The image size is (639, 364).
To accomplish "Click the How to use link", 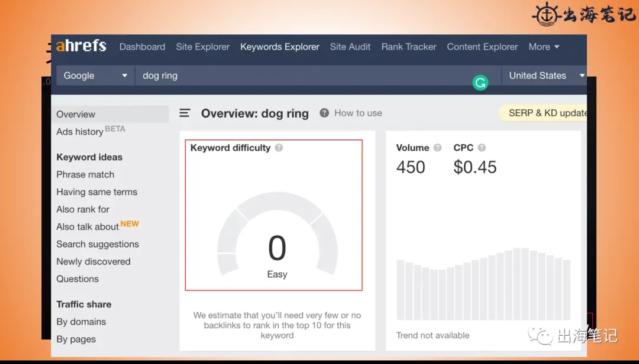I will [358, 113].
